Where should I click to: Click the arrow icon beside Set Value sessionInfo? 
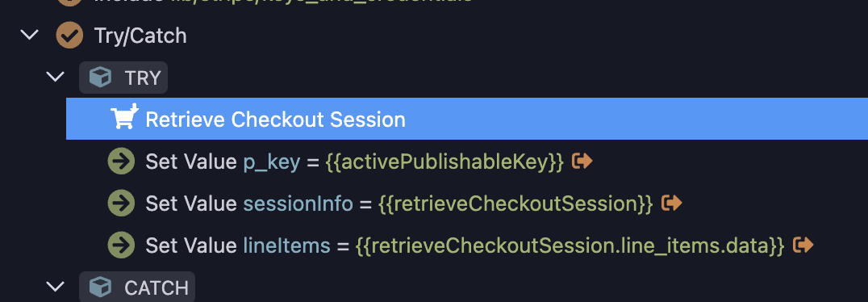(121, 203)
